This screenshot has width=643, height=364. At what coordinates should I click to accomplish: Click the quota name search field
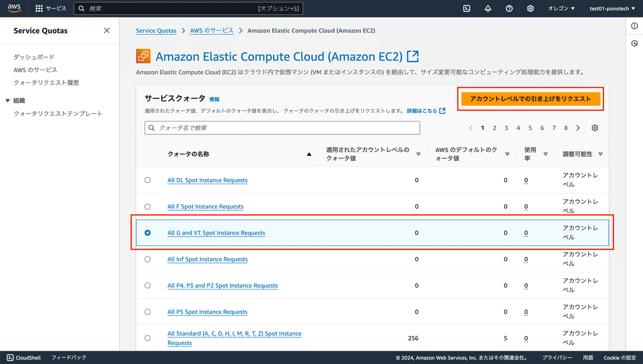282,128
